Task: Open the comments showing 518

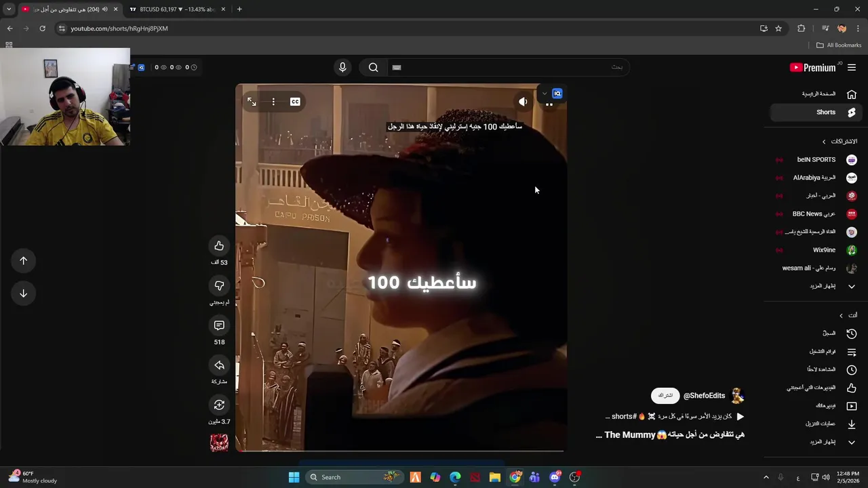Action: tap(219, 326)
